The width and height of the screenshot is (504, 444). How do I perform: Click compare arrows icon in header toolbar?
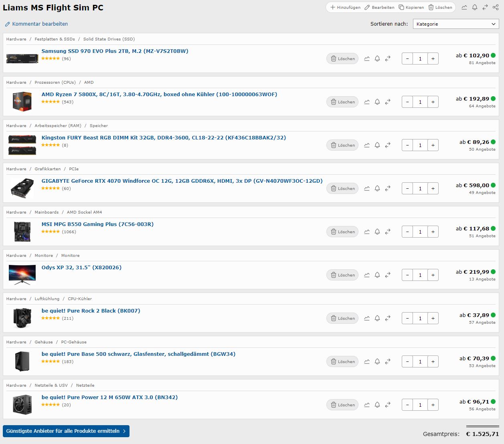485,7
